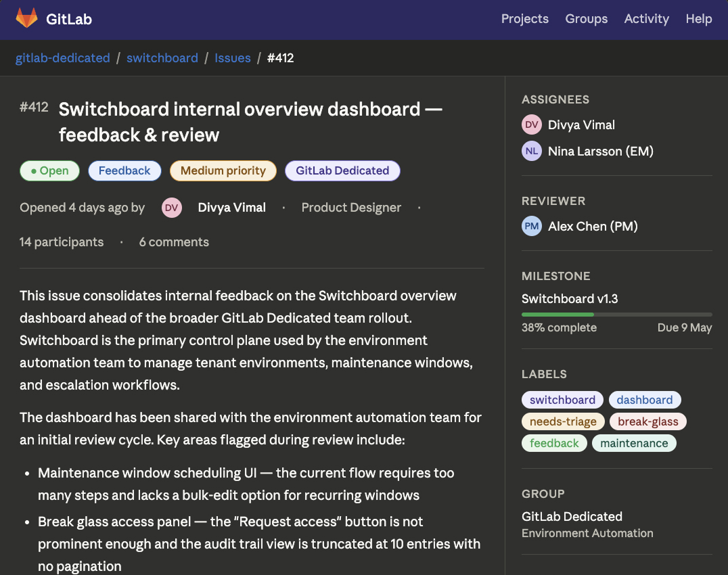The image size is (728, 575).
Task: Open the GitLab Dedicated group in sidebar
Action: [x=572, y=517]
